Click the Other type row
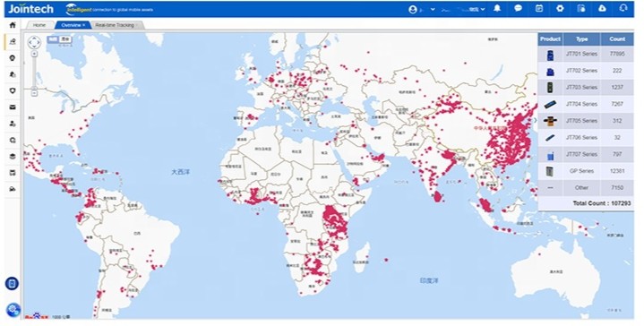 tap(586, 188)
